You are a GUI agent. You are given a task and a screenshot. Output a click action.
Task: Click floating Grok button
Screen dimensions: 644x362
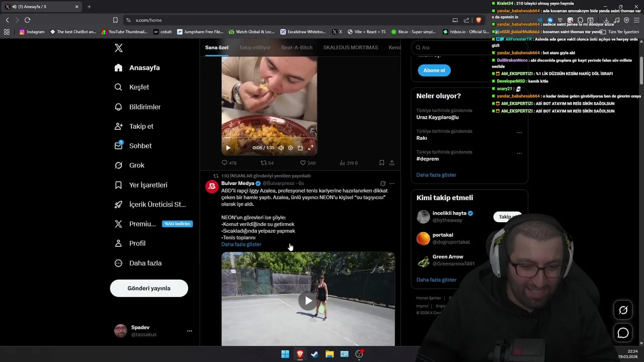pos(623,310)
